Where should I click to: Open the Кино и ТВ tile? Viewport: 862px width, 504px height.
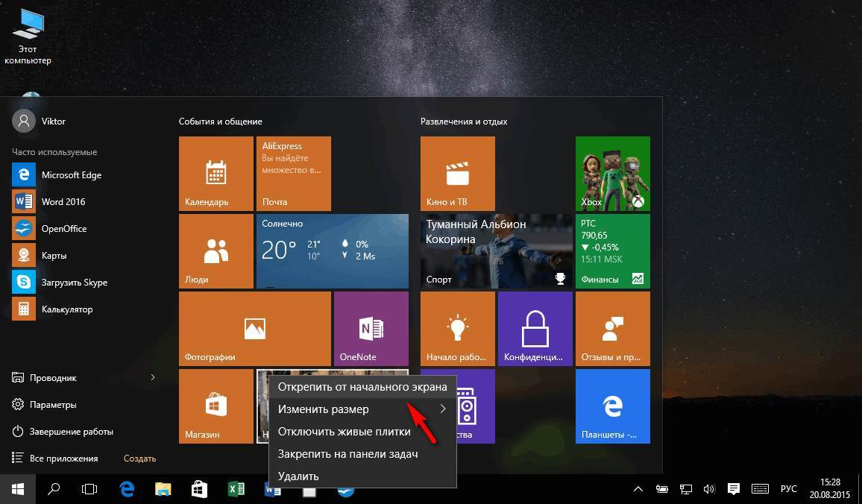pos(457,174)
